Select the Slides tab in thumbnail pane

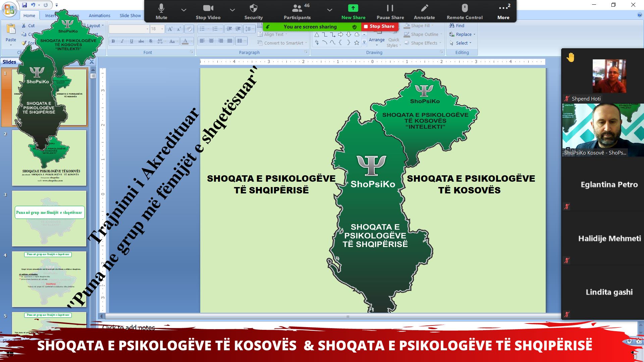tap(9, 62)
